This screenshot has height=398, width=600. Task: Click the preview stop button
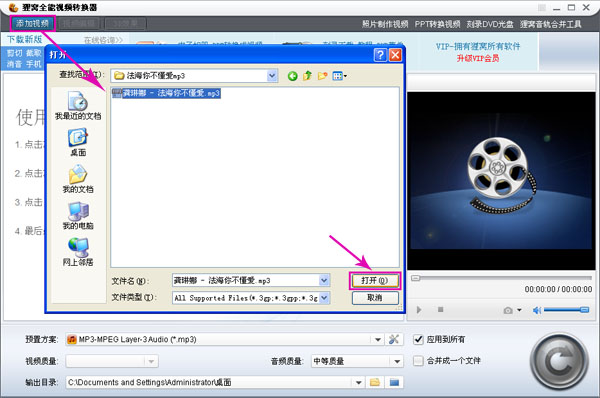(440, 309)
